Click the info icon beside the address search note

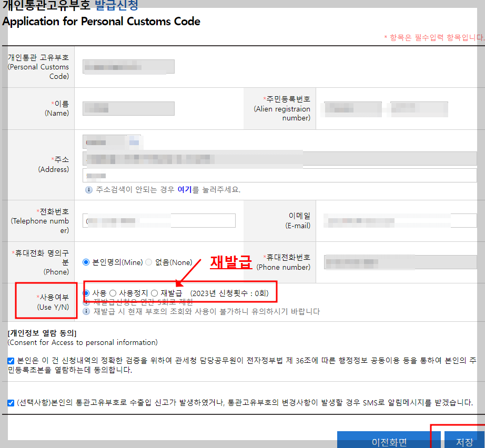pos(88,189)
